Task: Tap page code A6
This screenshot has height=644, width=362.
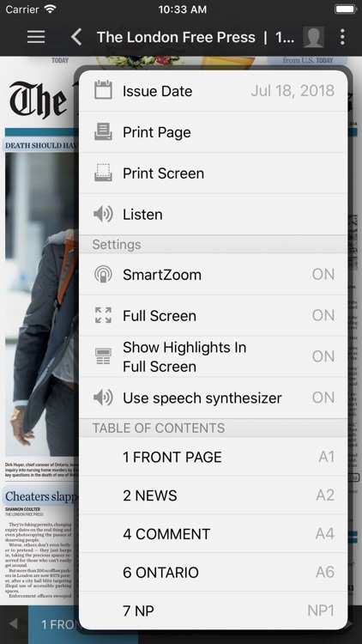Action: coord(325,572)
